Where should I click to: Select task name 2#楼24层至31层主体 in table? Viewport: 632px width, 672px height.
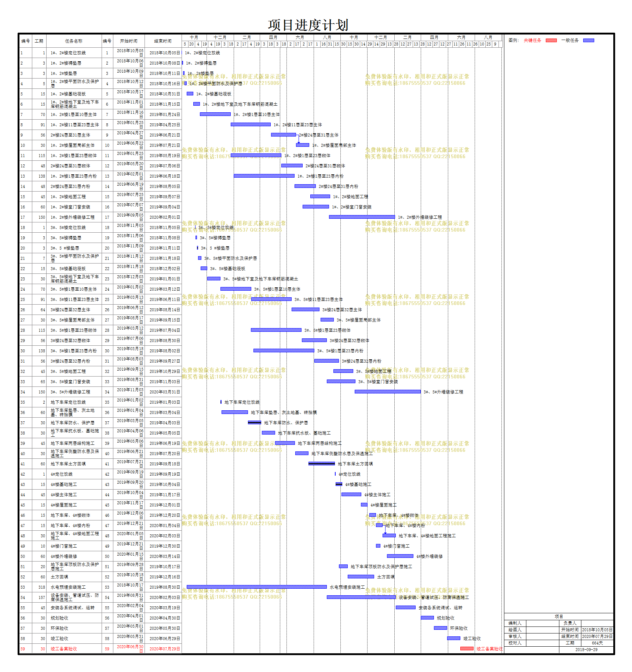click(70, 135)
